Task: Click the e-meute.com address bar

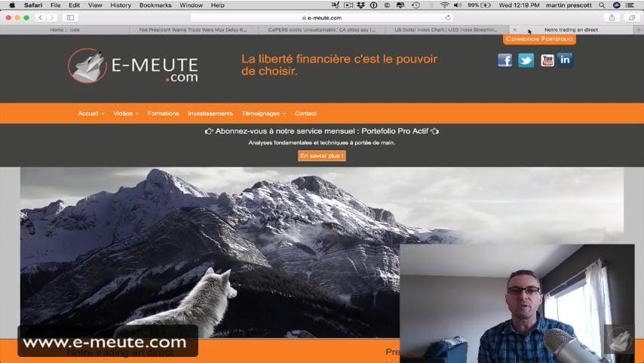Action: pyautogui.click(x=321, y=17)
